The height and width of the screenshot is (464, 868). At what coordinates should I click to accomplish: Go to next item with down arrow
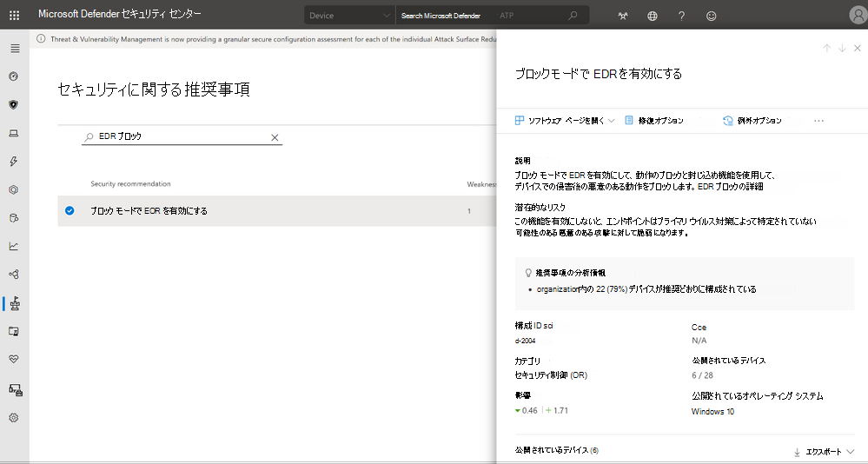(x=842, y=48)
